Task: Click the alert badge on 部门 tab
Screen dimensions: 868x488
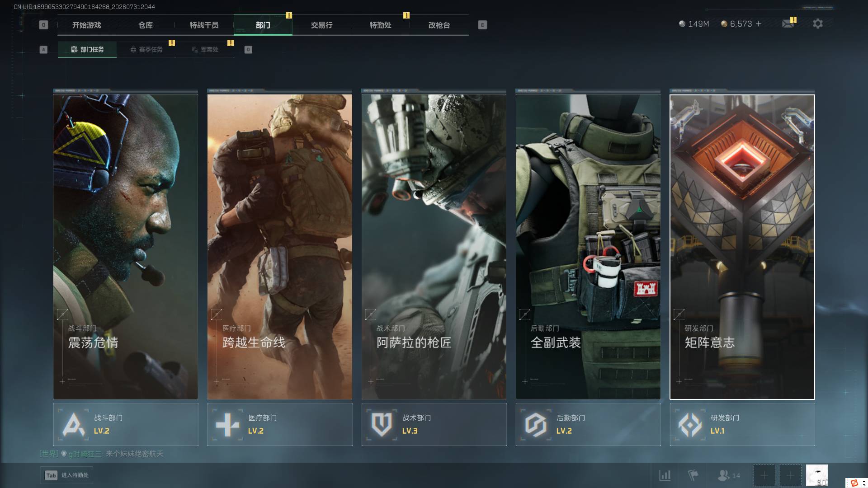Action: (289, 15)
